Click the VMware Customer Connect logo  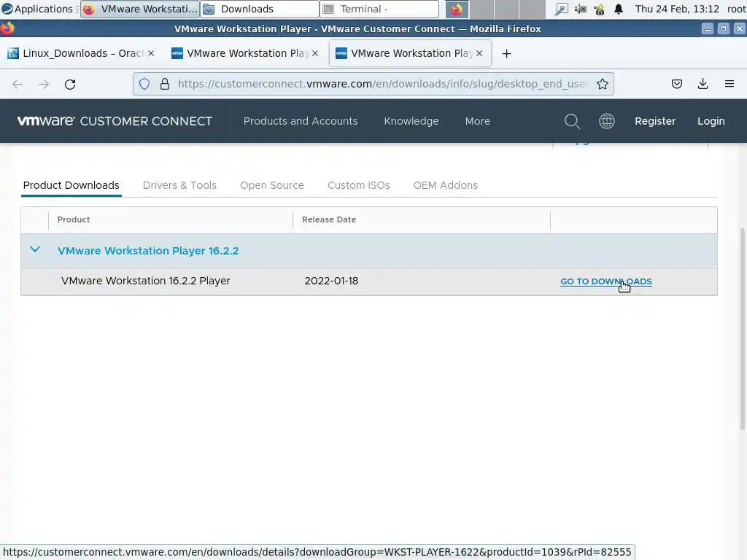point(115,121)
